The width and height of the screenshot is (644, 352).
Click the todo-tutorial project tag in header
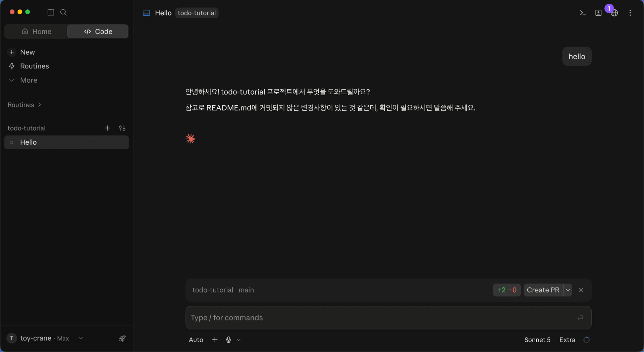point(197,13)
